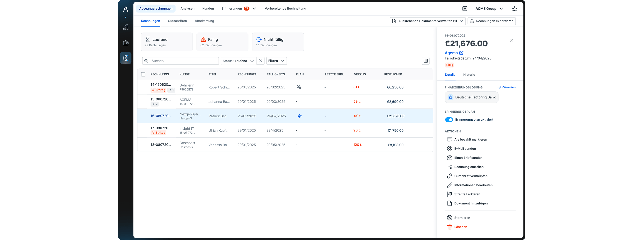
Task: Click the Stornieren cancel icon
Action: (x=450, y=218)
